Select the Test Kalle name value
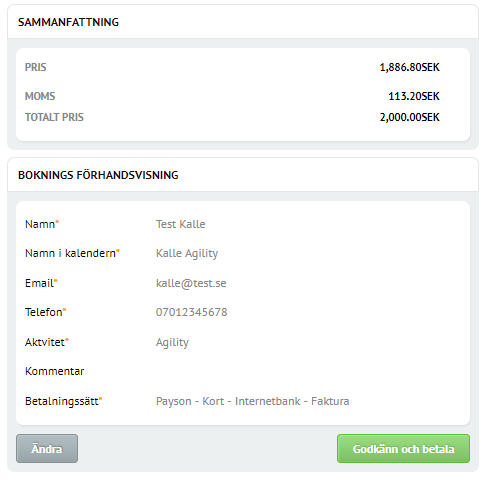Screen dimensions: 486x486 (181, 224)
